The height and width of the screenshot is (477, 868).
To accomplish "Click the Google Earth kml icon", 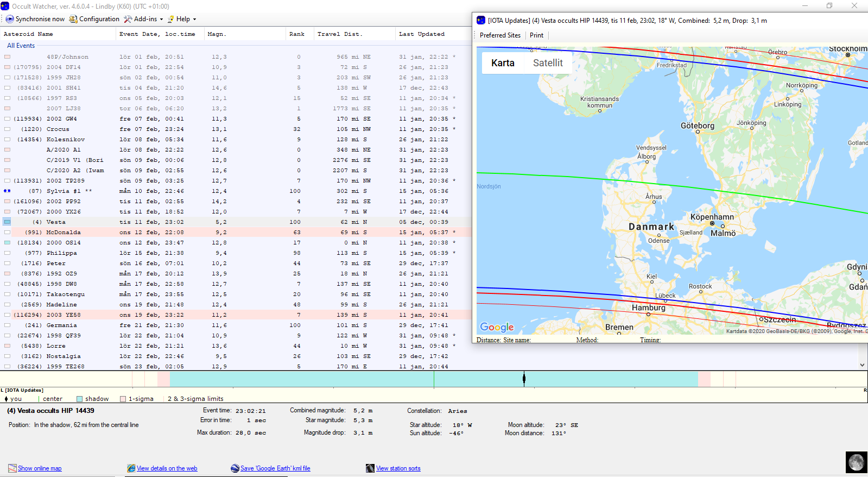I will pyautogui.click(x=235, y=468).
